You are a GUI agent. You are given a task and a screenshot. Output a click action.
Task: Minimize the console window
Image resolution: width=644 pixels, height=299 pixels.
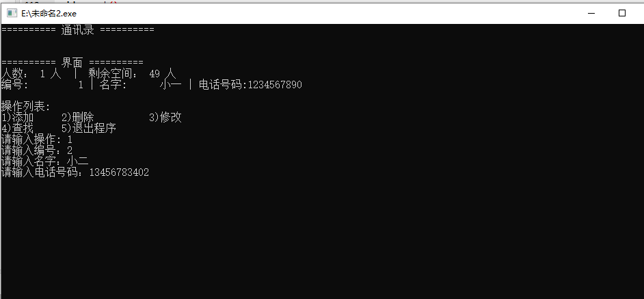tap(591, 13)
